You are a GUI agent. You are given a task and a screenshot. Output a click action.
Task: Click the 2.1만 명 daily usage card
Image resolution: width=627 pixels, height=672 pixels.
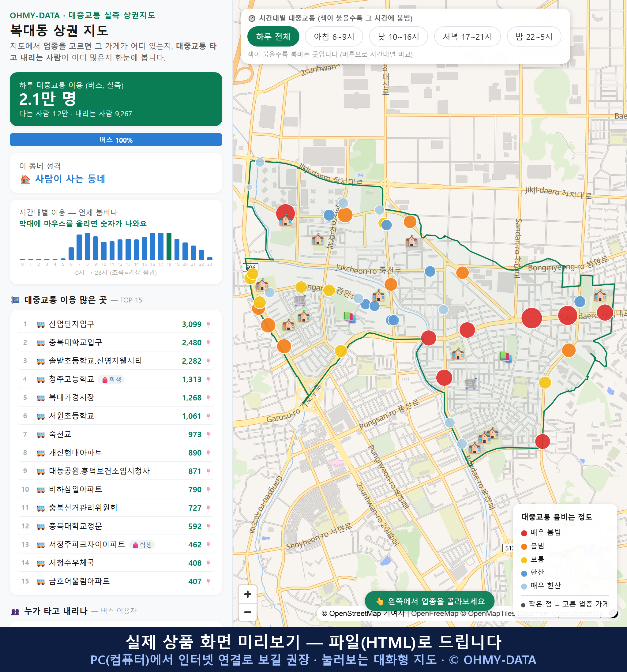tap(116, 99)
